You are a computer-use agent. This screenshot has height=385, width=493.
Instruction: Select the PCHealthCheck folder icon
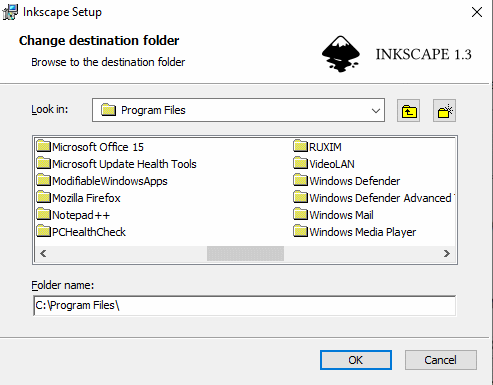43,231
